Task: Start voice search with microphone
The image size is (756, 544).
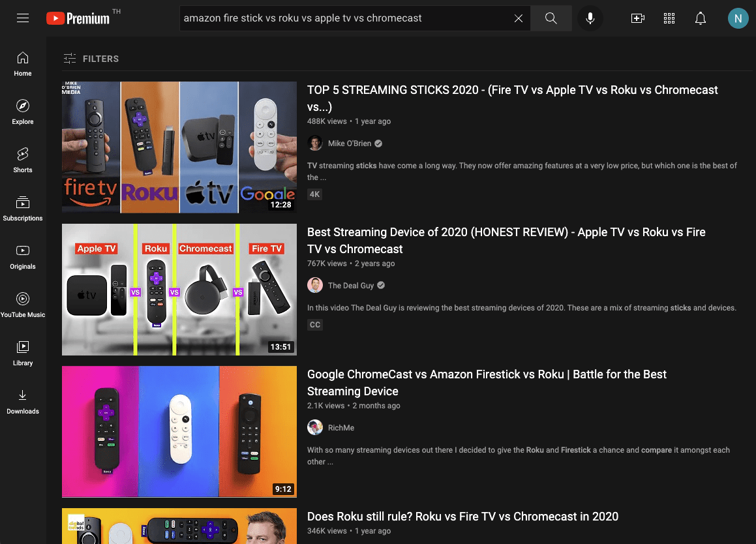Action: pos(590,18)
